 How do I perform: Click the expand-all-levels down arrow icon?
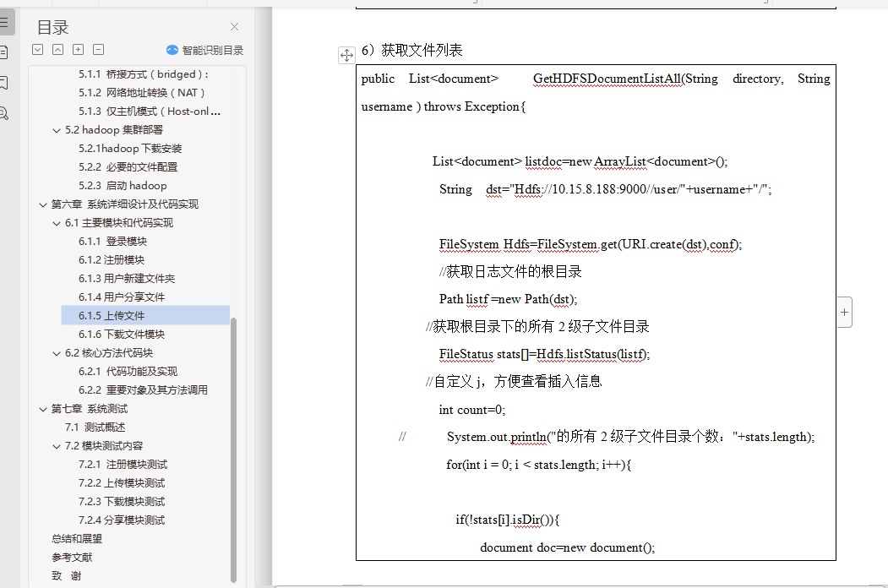click(x=37, y=49)
